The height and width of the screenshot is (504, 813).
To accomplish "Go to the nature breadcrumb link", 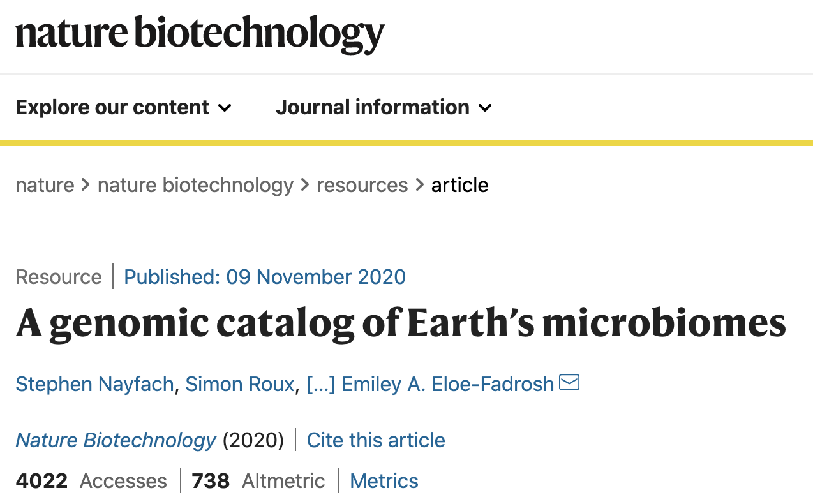I will point(45,185).
